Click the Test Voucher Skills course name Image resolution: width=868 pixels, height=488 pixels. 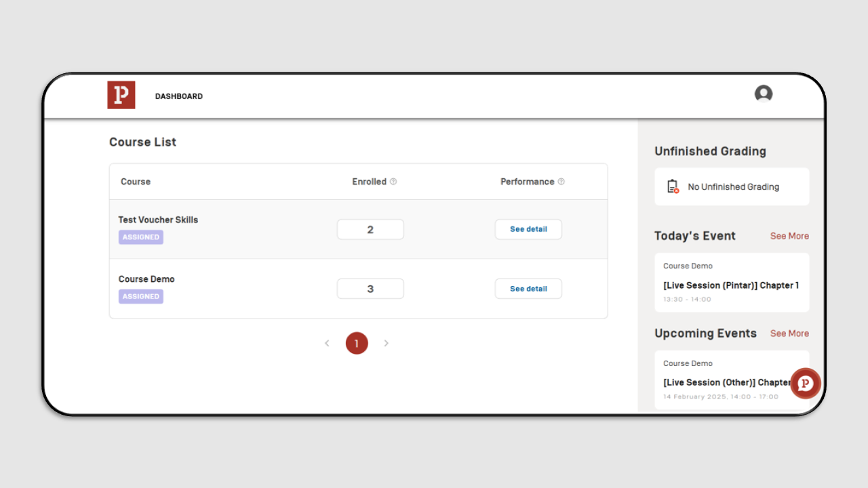pyautogui.click(x=158, y=220)
